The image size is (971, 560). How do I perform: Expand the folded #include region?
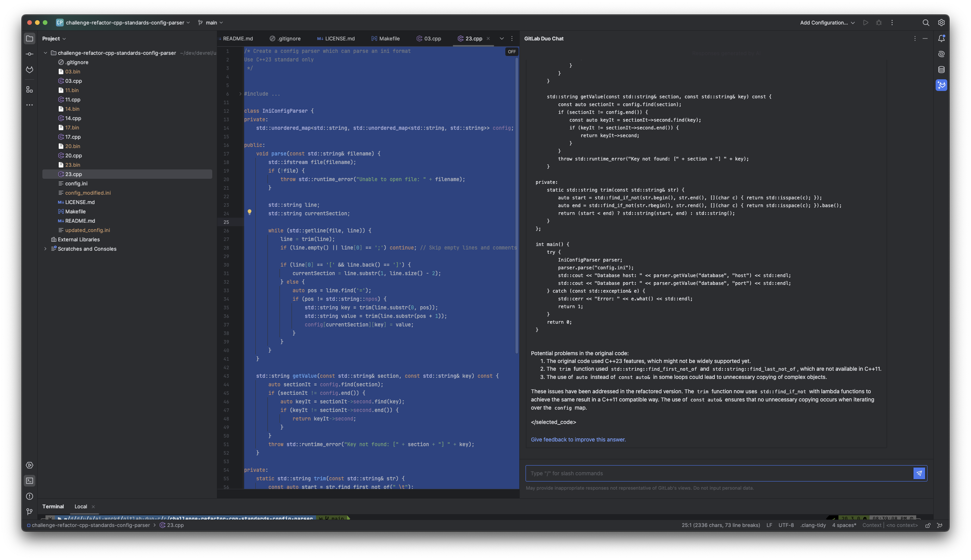coord(240,94)
